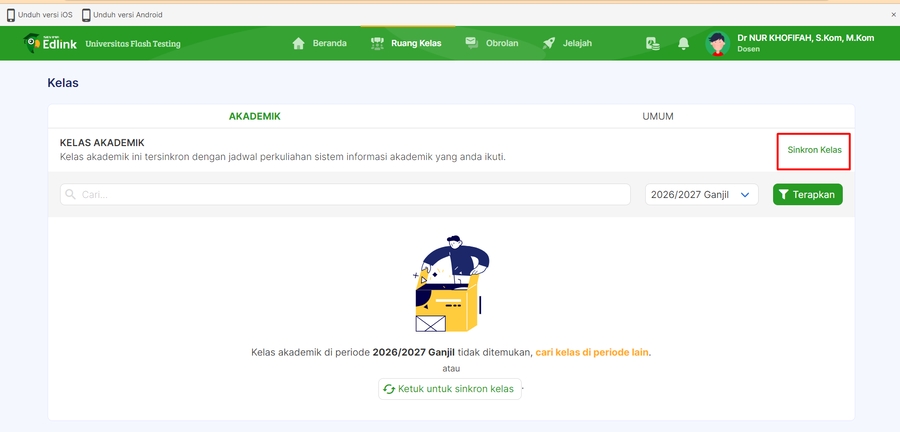The height and width of the screenshot is (432, 900).
Task: Open the Ruang Kelas menu
Action: (405, 43)
